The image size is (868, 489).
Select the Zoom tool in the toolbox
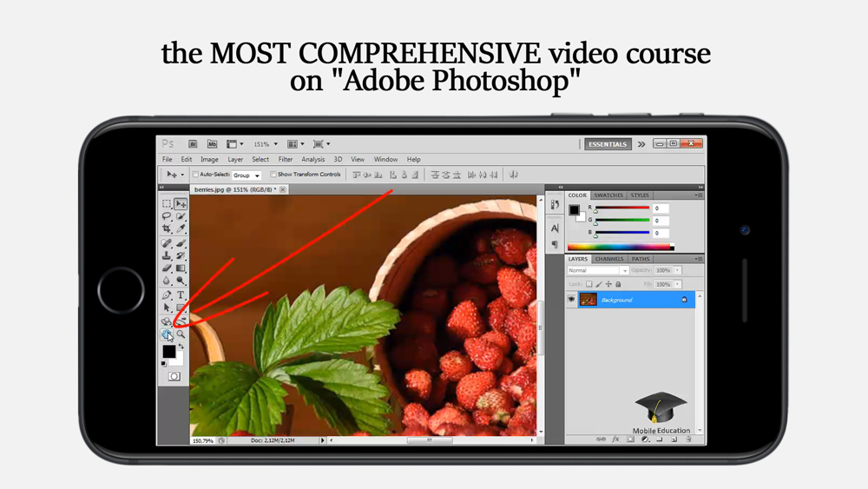pos(181,334)
